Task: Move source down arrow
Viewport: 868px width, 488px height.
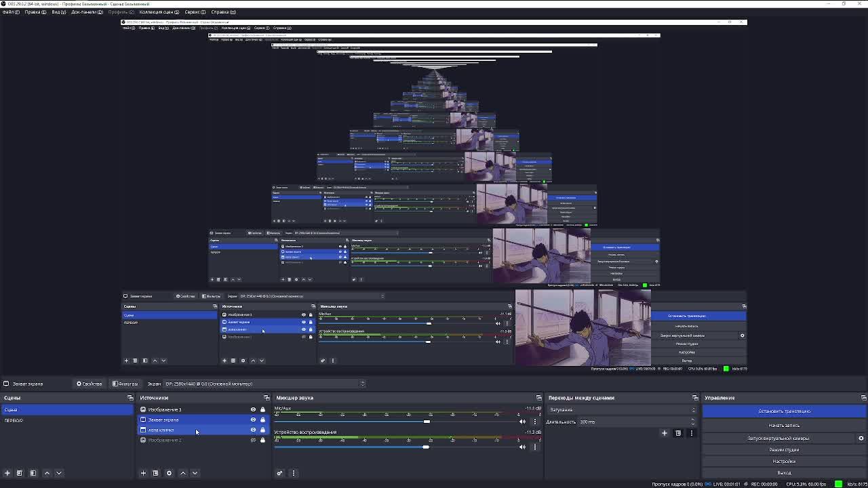Action: 195,473
